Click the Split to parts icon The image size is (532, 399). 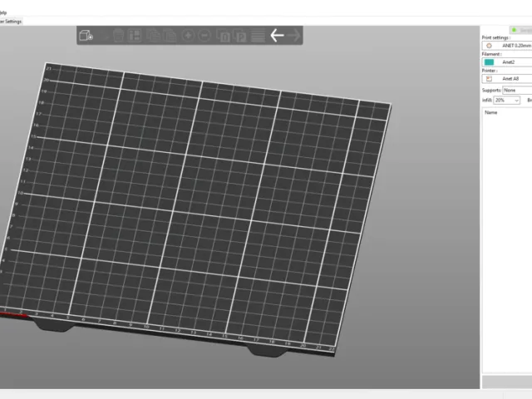[x=240, y=36]
